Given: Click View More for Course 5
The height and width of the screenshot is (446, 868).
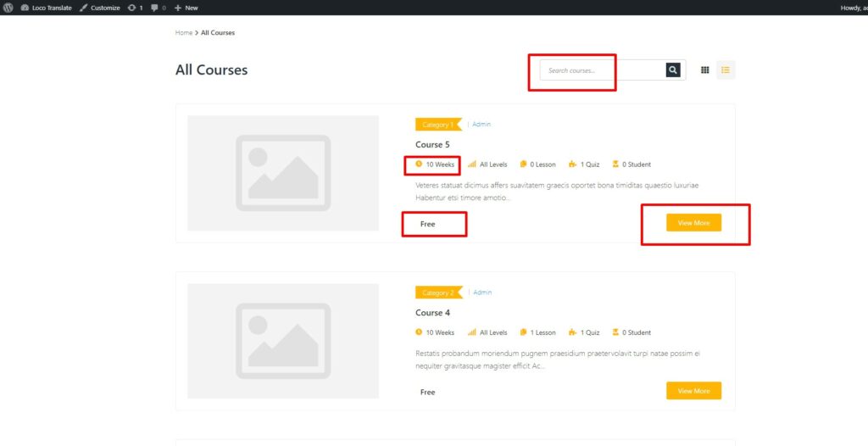Looking at the screenshot, I should pyautogui.click(x=693, y=223).
